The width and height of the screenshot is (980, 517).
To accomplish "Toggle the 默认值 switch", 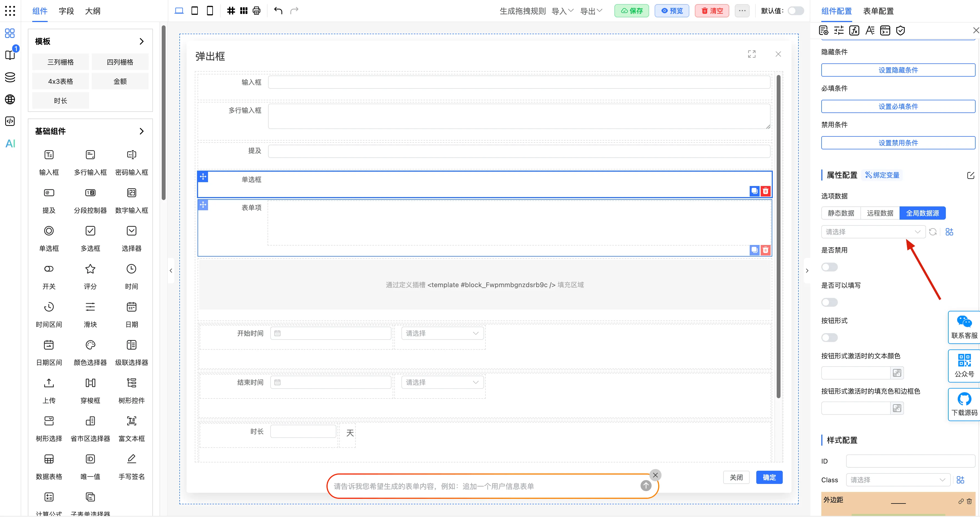I will pyautogui.click(x=795, y=11).
